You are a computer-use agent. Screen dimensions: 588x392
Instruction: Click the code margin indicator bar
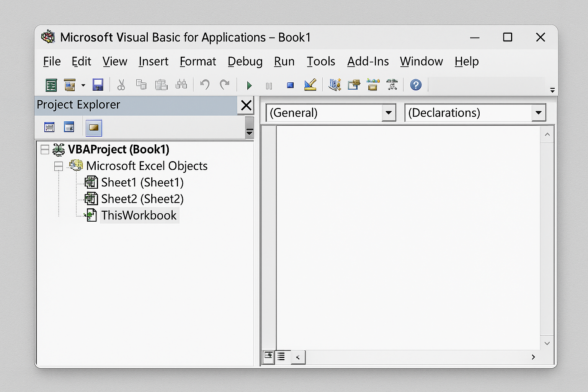(x=269, y=237)
